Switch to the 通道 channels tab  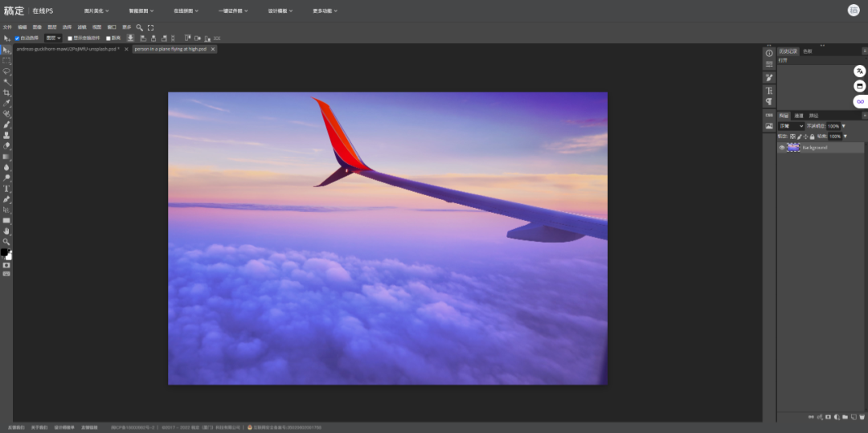[799, 116]
